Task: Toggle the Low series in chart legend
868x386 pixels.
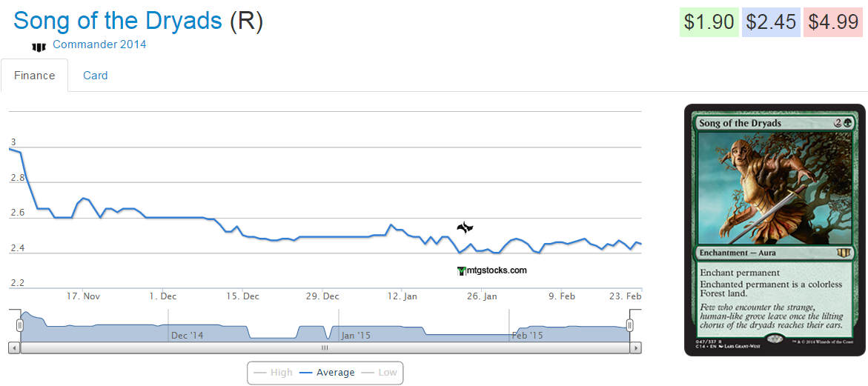Action: coord(379,373)
